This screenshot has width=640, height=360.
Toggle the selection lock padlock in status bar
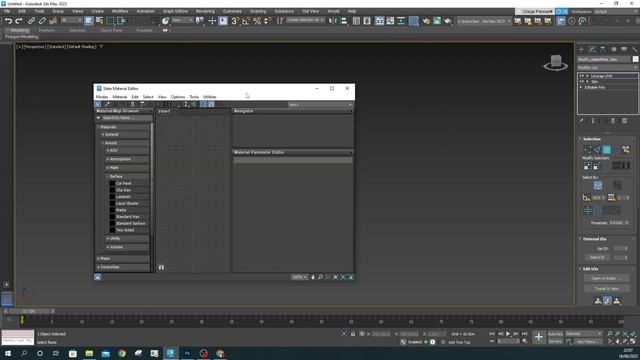(353, 334)
